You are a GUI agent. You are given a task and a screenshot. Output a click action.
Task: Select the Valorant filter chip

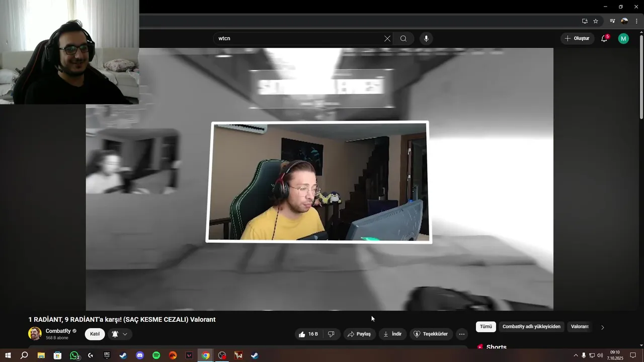pos(580,327)
